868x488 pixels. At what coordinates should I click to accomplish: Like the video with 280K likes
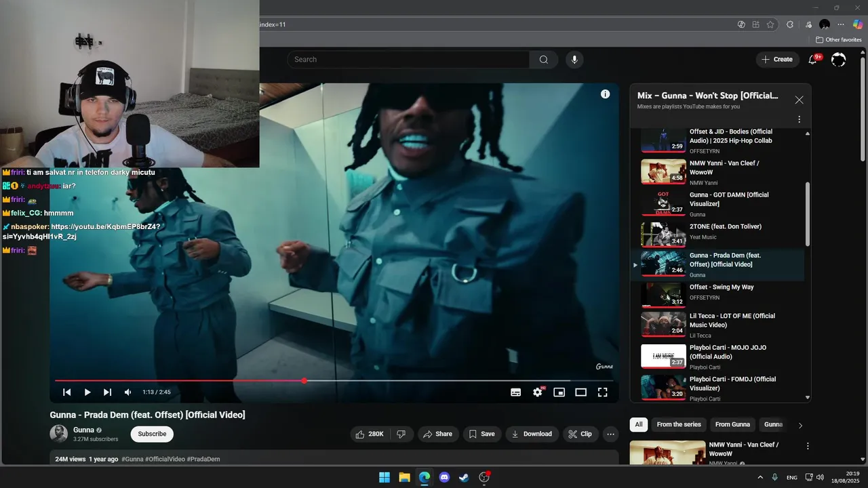point(370,434)
